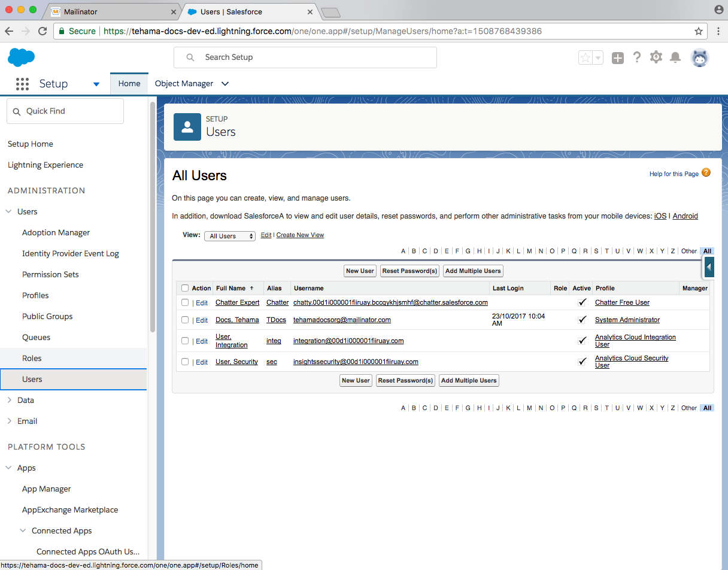This screenshot has height=570, width=728.
Task: Click tehamadocsorg@mailinator.com username
Action: pos(342,320)
